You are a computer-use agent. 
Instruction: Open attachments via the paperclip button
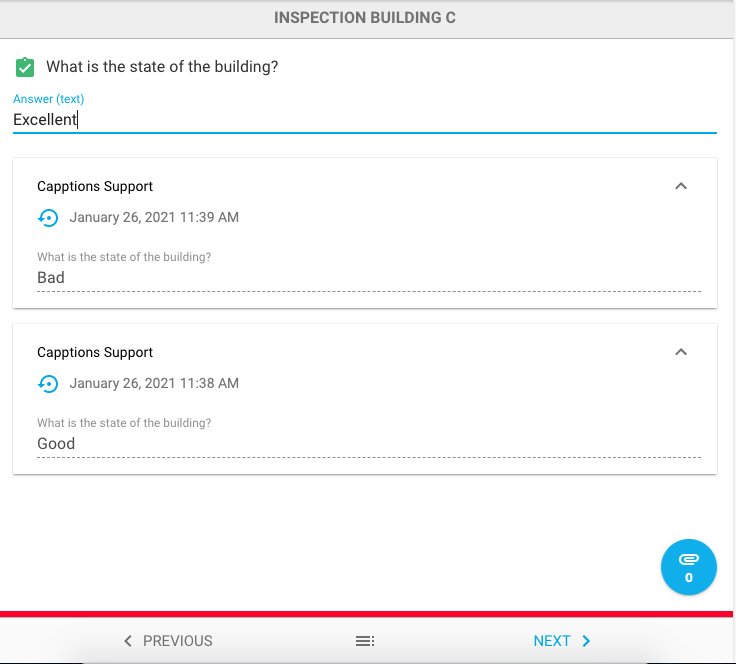688,567
